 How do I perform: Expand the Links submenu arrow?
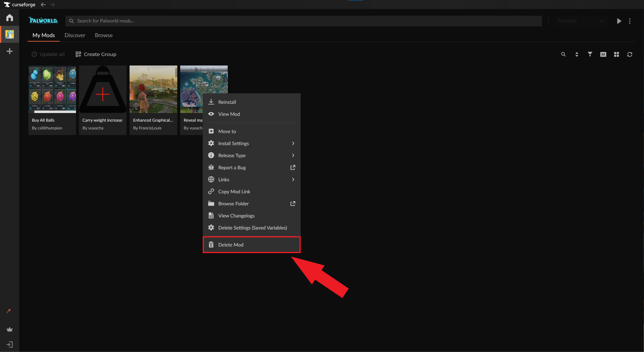(293, 179)
